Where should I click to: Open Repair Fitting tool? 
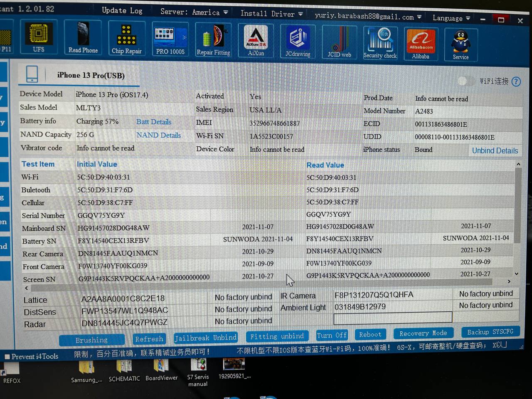click(213, 40)
